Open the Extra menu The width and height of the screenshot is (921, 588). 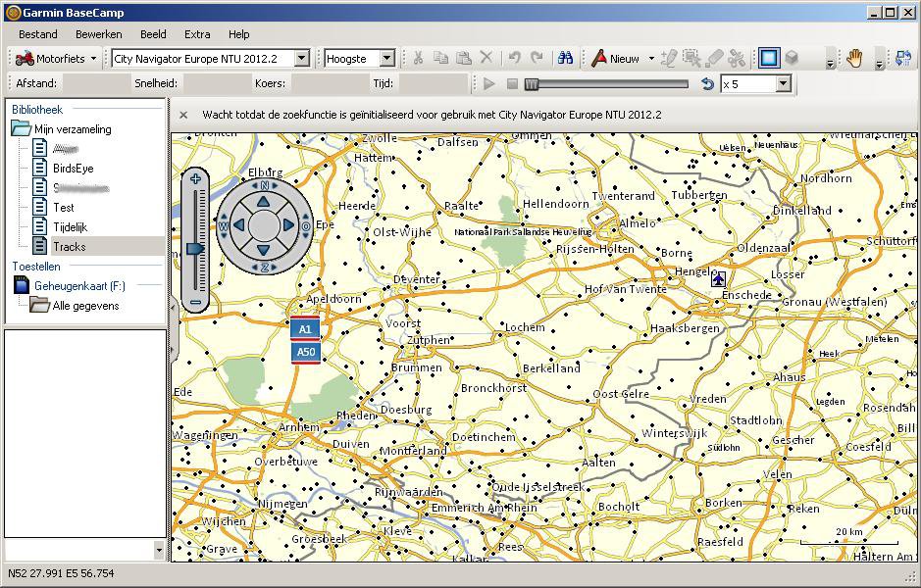pyautogui.click(x=197, y=34)
